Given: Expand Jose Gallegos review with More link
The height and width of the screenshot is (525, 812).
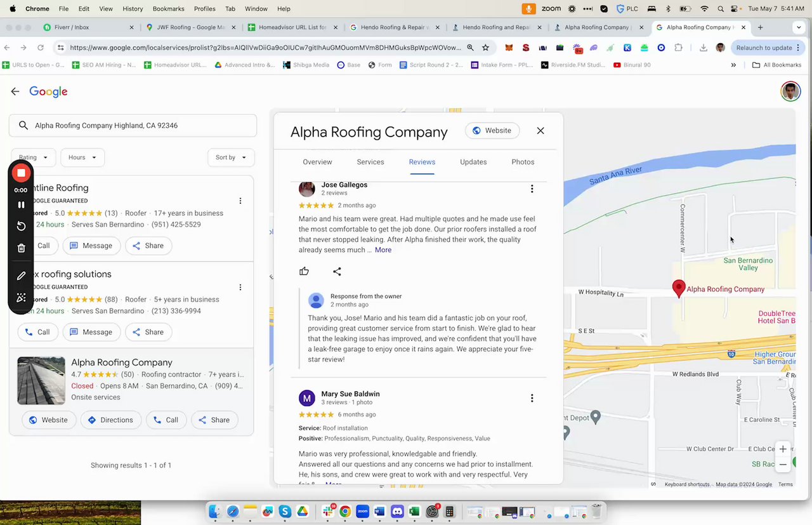Looking at the screenshot, I should [x=383, y=250].
